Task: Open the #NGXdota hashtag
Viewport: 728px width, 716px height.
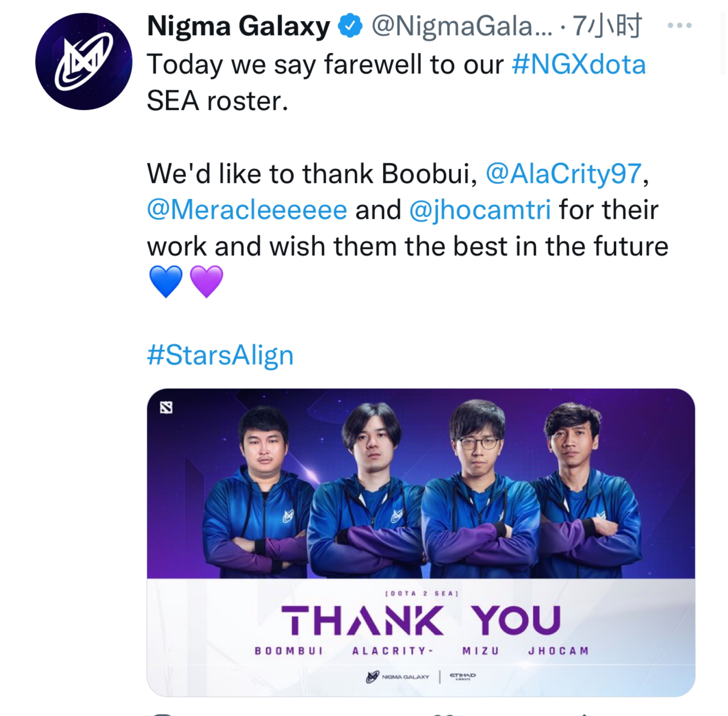Action: (x=578, y=64)
